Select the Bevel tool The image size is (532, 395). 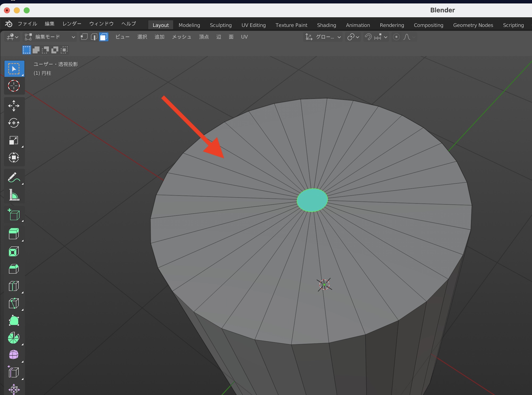pyautogui.click(x=14, y=269)
